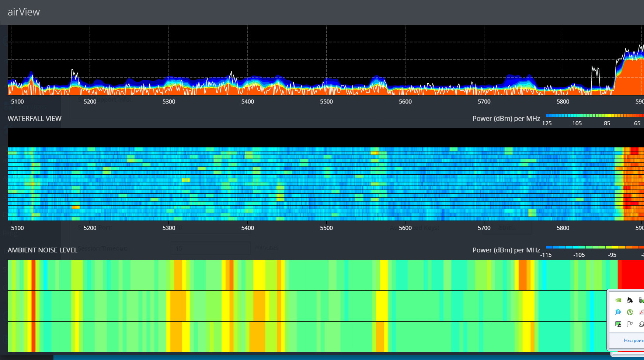Click the USB safely remove hardware icon

pos(641,300)
